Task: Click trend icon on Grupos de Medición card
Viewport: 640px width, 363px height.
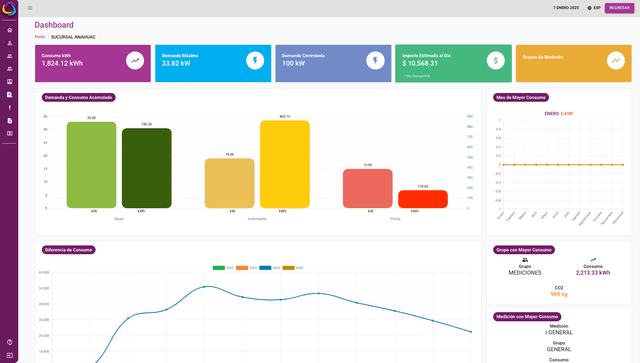Action: click(x=616, y=60)
